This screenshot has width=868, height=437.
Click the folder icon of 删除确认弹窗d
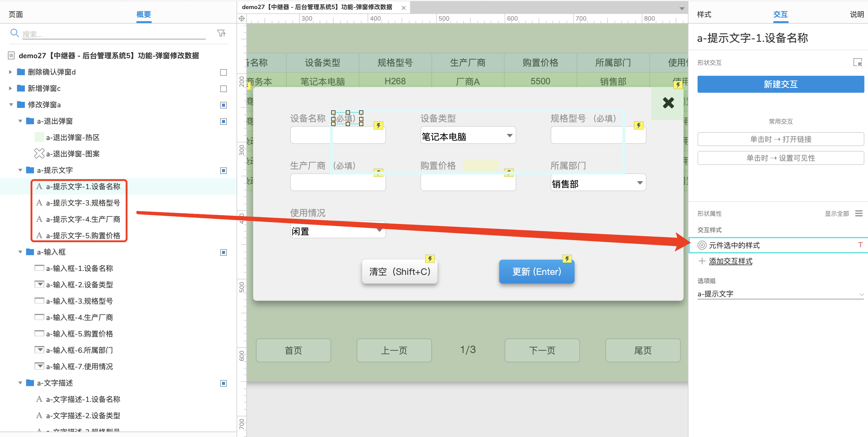click(21, 72)
